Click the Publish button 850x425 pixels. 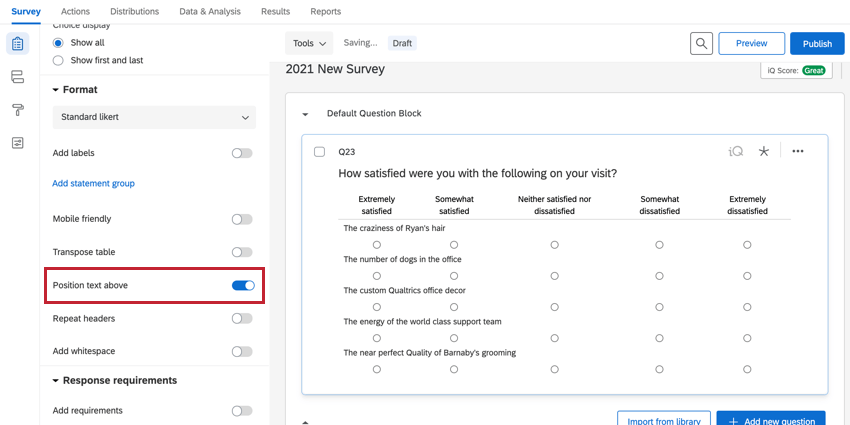point(817,44)
